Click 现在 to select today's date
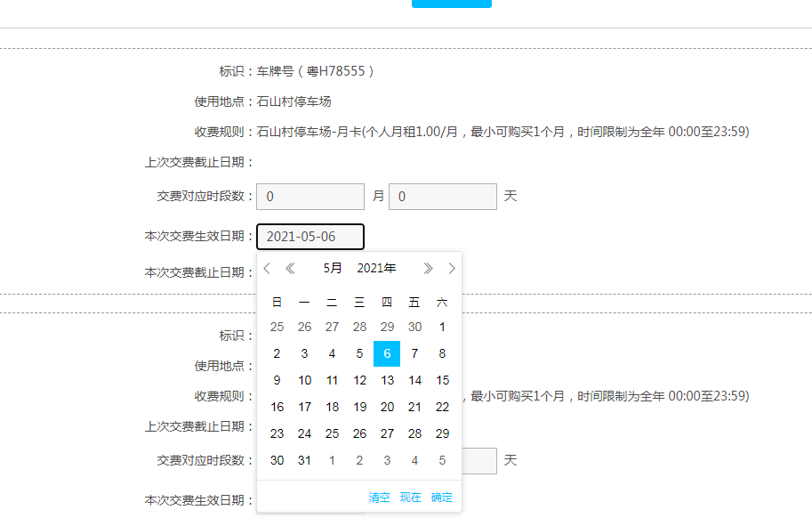This screenshot has height=526, width=812. (x=410, y=498)
